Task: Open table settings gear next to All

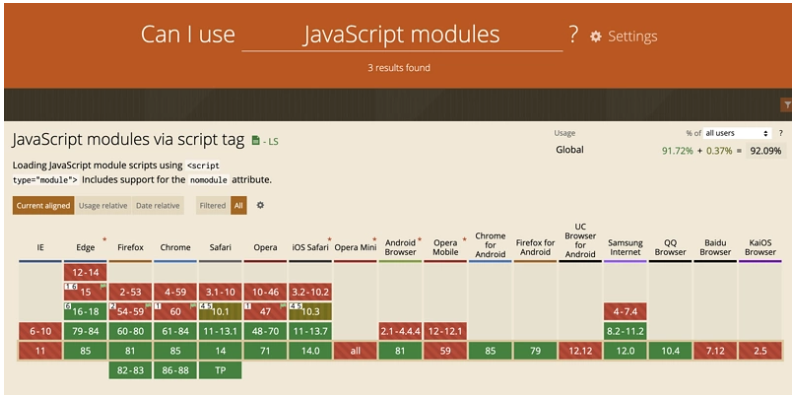Action: (261, 205)
